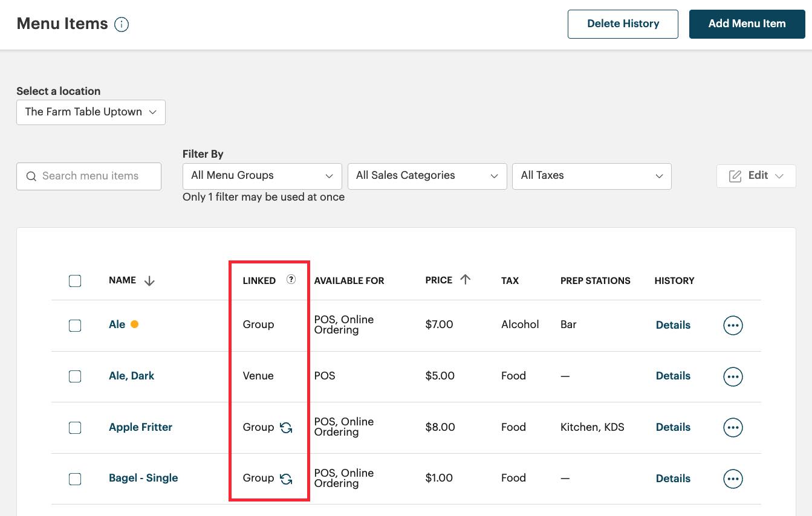Screen dimensions: 812x516
Task: Click the yellow status dot beside Ale
Action: click(x=134, y=324)
